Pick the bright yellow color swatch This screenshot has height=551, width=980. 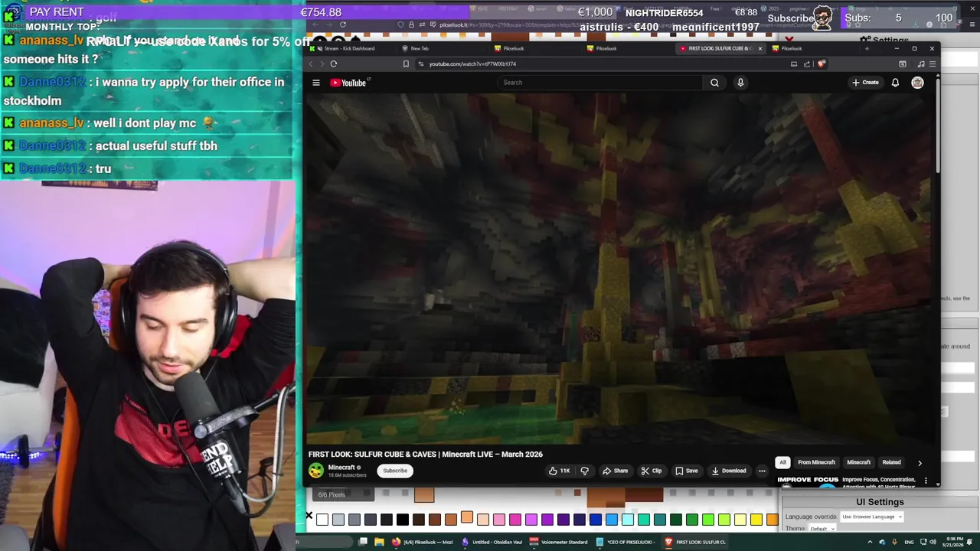(x=756, y=520)
